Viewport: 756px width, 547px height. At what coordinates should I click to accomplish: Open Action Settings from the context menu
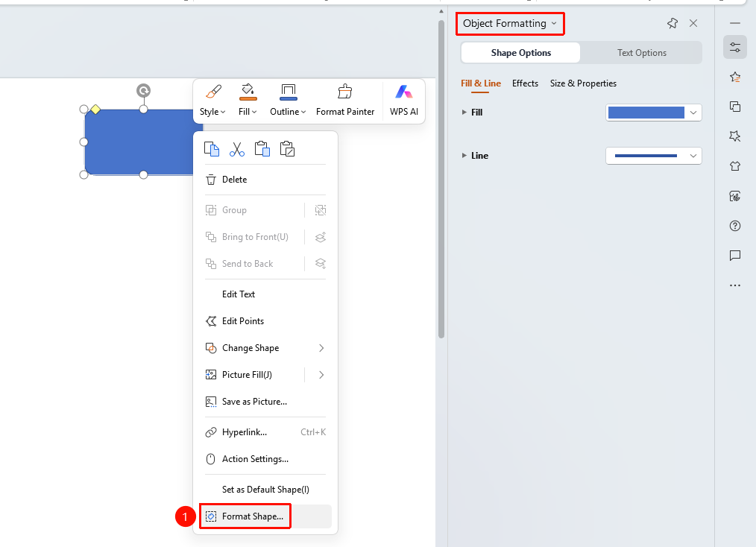[265, 459]
